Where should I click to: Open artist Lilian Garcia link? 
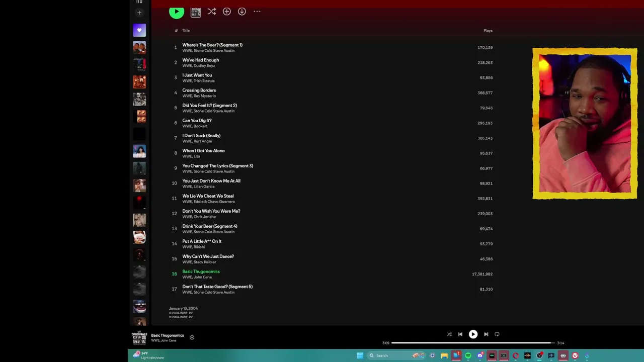204,187
